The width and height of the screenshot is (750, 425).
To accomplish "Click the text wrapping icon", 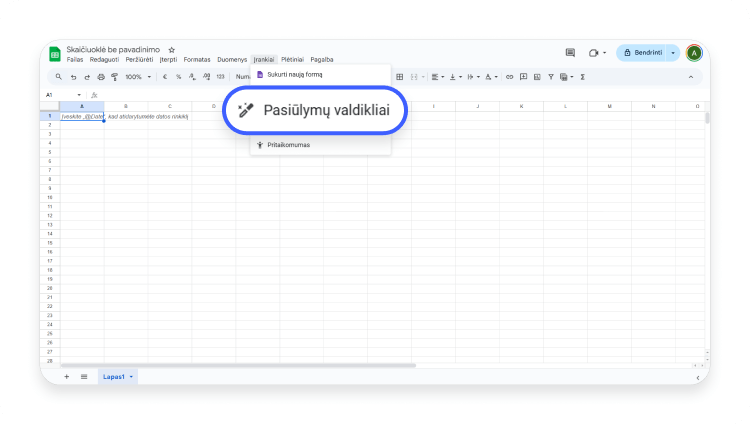I will pos(470,77).
